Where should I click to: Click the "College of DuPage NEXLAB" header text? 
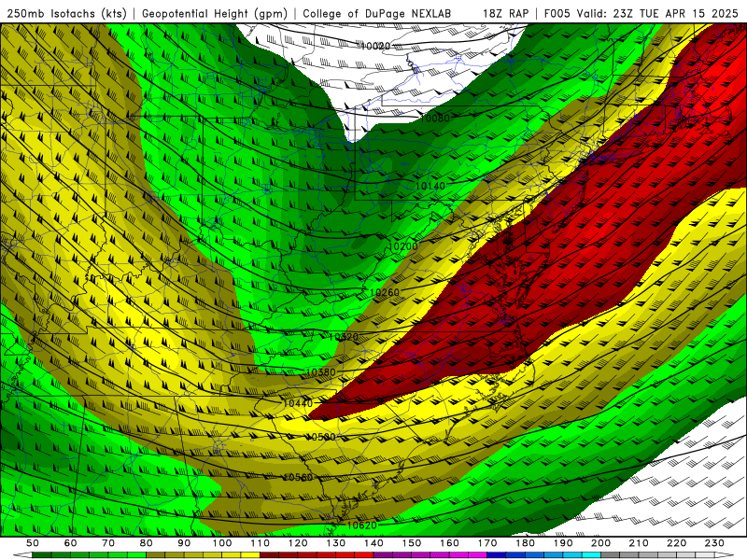point(376,13)
